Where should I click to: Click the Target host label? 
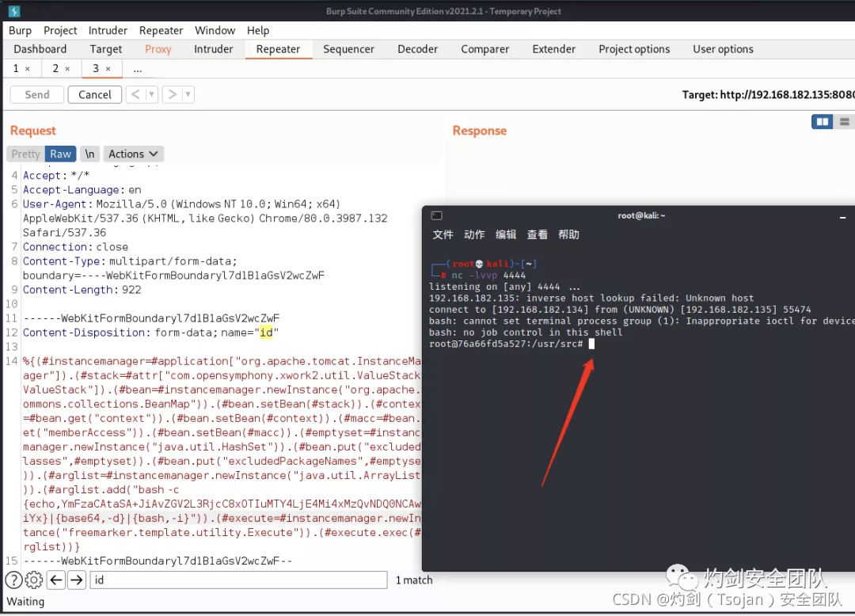tap(768, 95)
